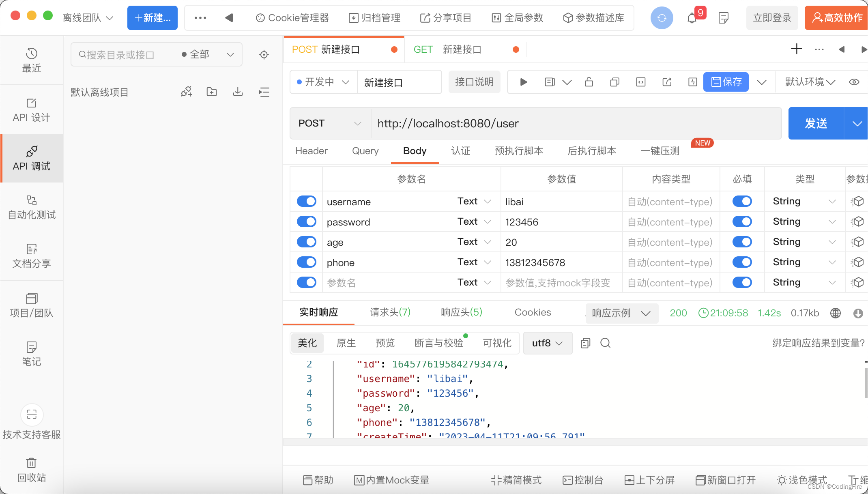Expand the 离线团队 team dropdown
The width and height of the screenshot is (868, 494).
[88, 18]
